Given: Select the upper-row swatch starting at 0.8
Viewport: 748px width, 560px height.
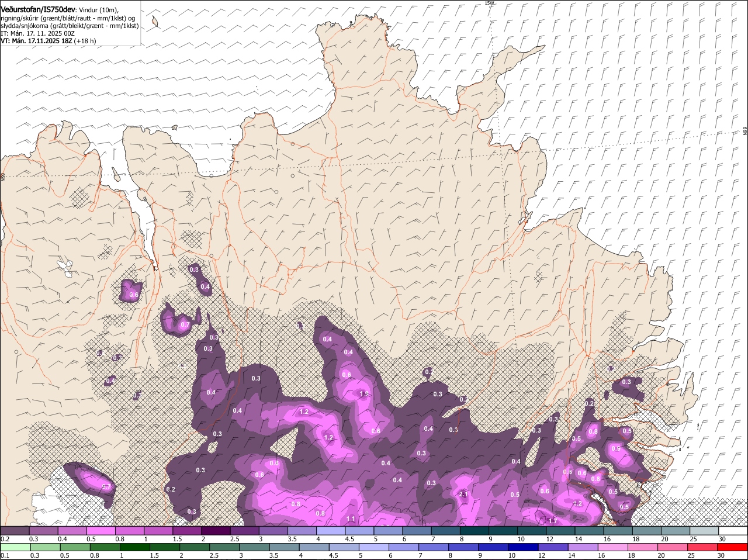Looking at the screenshot, I should click(x=130, y=531).
